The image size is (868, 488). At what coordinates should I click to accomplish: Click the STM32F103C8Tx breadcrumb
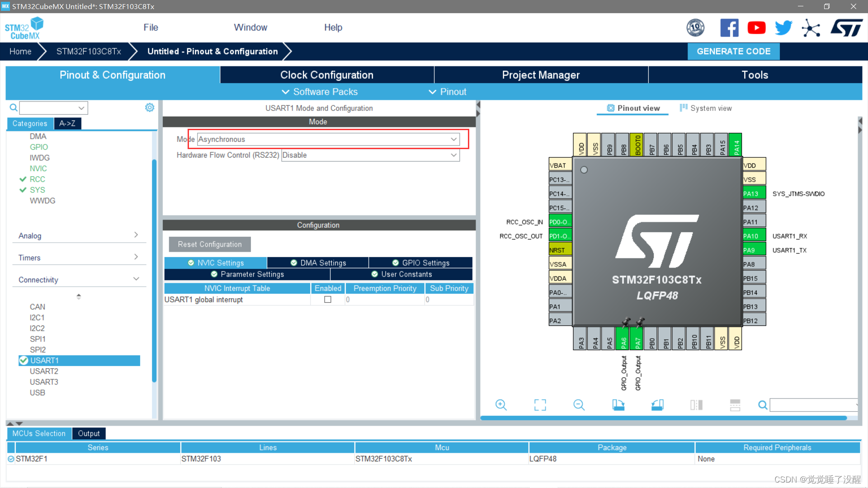(x=89, y=52)
